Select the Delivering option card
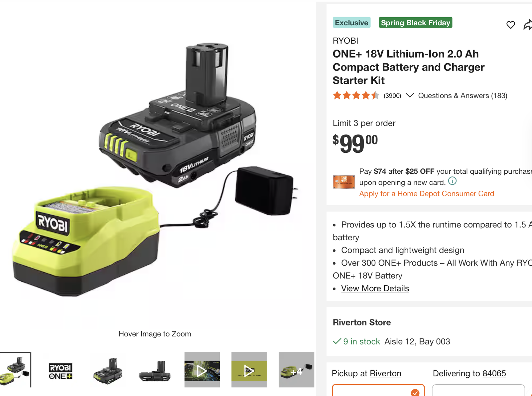 (x=478, y=390)
